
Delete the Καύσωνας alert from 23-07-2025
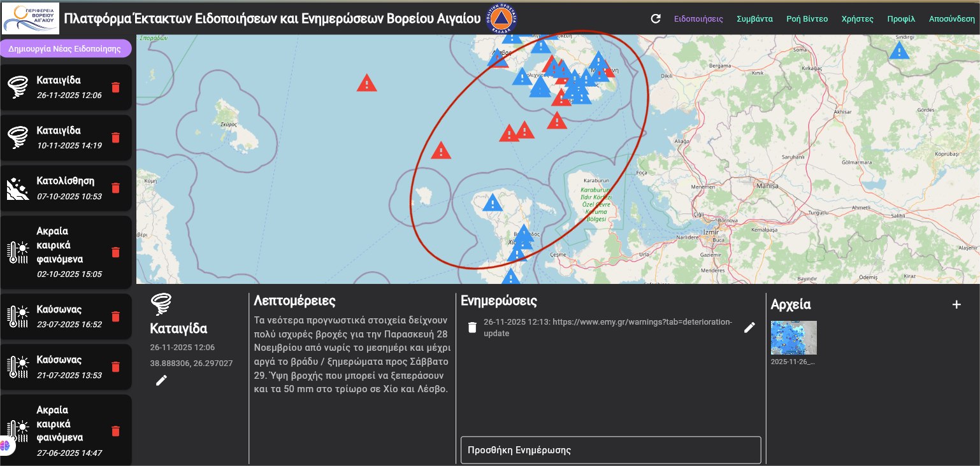(115, 316)
